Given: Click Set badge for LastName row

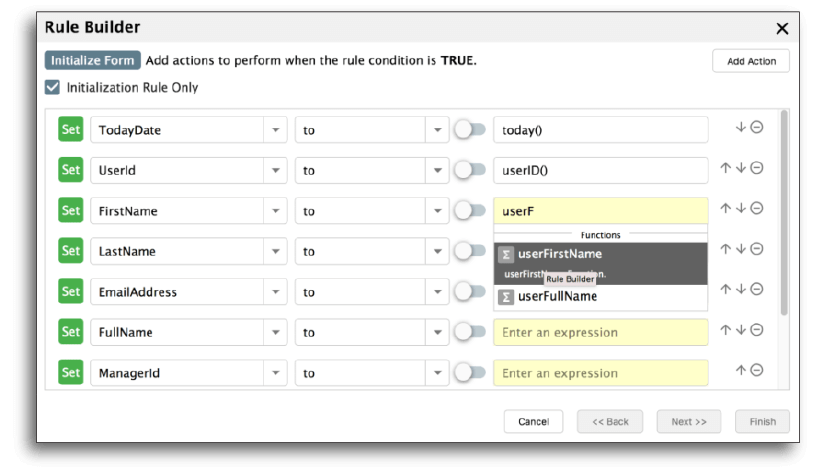Looking at the screenshot, I should [71, 251].
